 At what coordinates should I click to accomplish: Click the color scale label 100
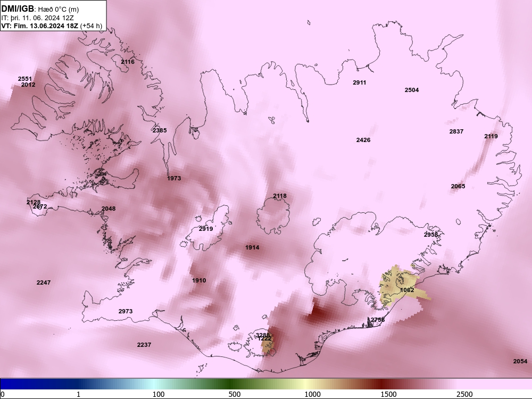click(159, 395)
